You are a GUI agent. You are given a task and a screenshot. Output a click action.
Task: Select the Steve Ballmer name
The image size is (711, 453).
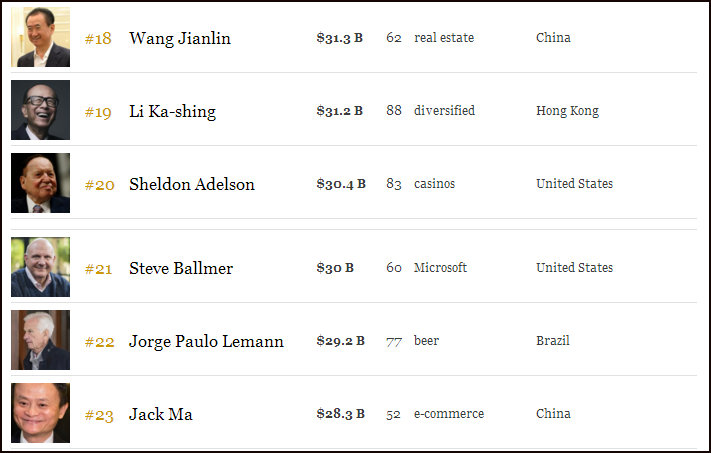point(181,268)
